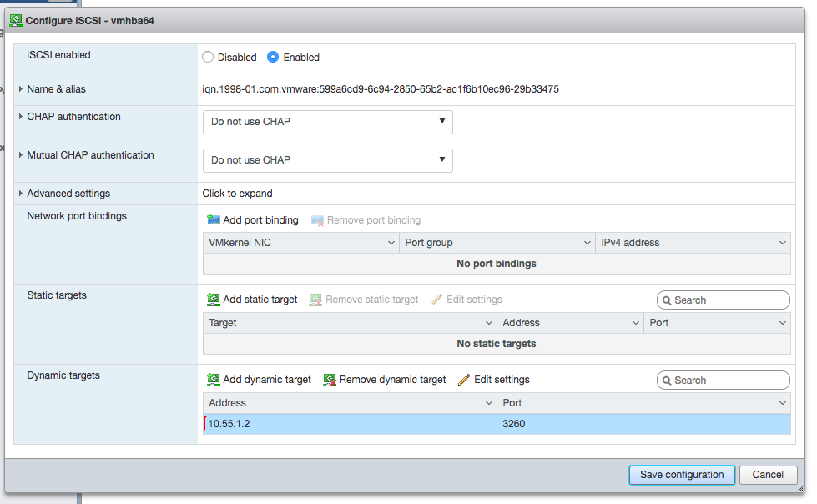The width and height of the screenshot is (817, 504).
Task: Click the static targets Target column header
Action: click(350, 323)
